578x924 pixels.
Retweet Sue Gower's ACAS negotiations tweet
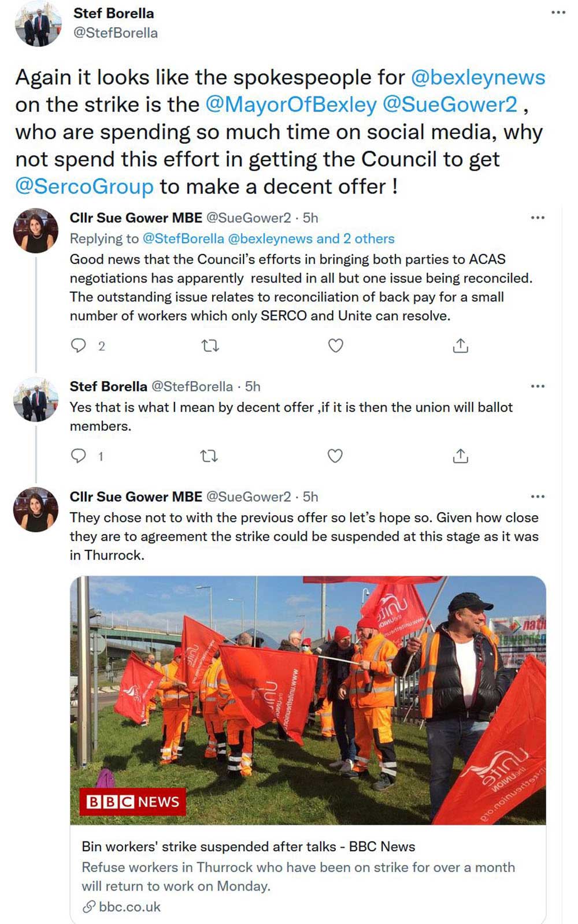[210, 346]
